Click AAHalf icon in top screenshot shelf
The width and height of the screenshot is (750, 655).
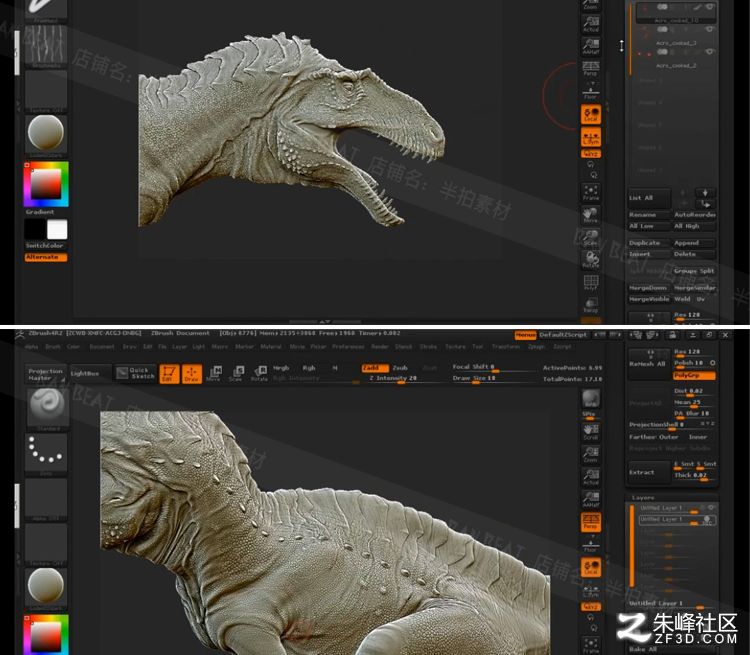591,46
